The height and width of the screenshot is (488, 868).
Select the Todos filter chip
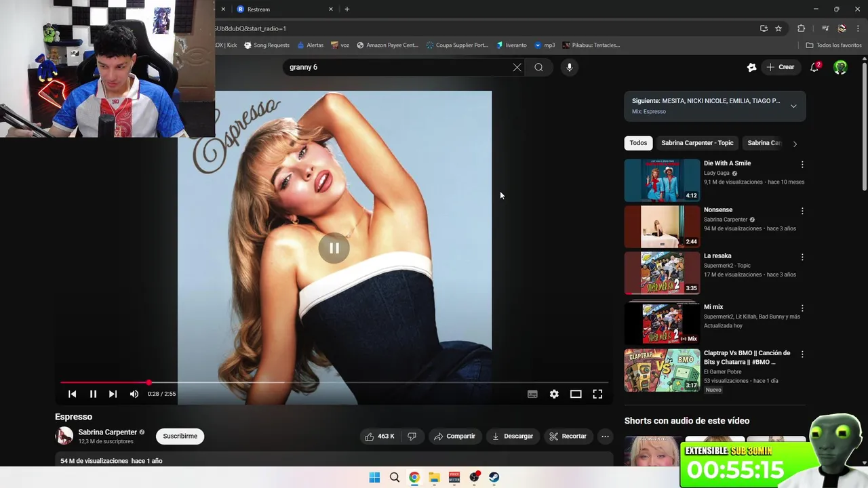coord(638,143)
